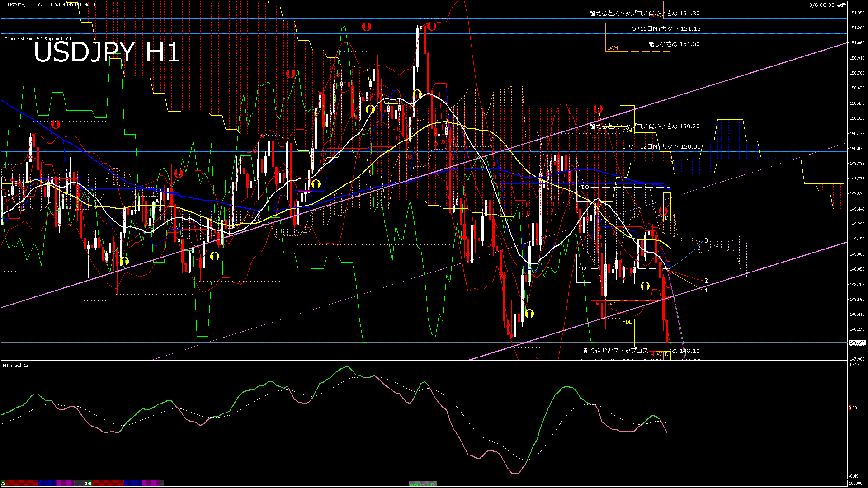The height and width of the screenshot is (488, 868).
Task: Select the 売り小さめ 151.00 label
Action: (x=674, y=44)
